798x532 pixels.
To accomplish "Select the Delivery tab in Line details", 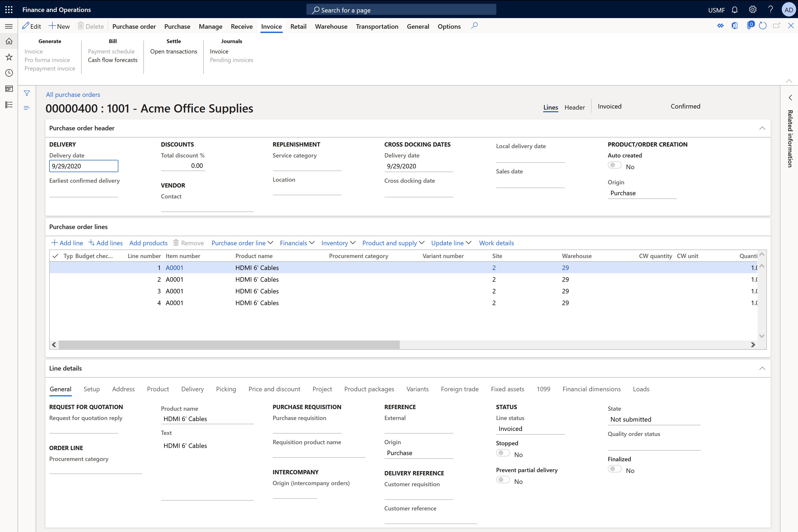I will [192, 389].
